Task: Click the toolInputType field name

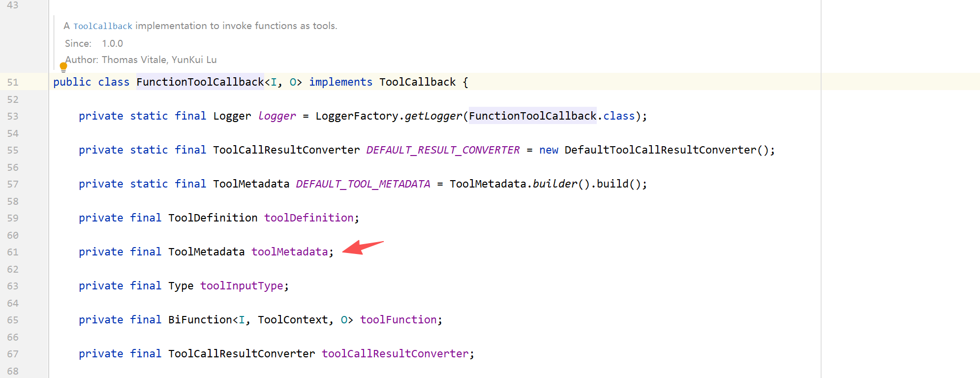Action: 242,286
